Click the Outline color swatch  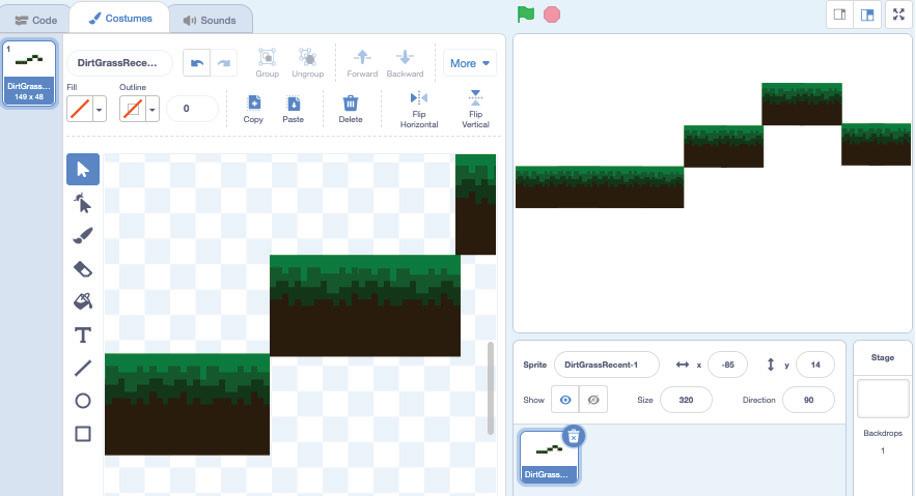(133, 109)
